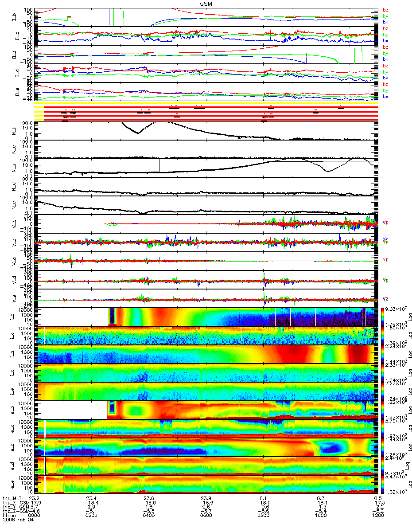Click red bz legend beside B_e panel

click(x=385, y=84)
